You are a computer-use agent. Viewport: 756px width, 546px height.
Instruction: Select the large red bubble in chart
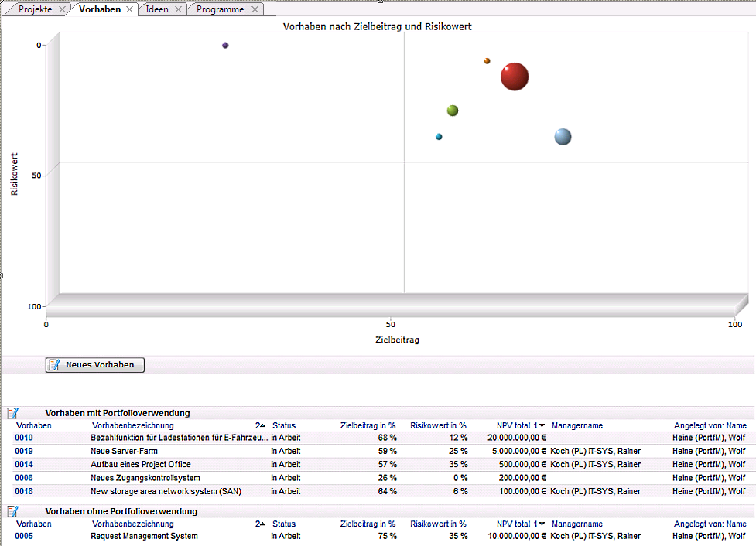coord(514,77)
